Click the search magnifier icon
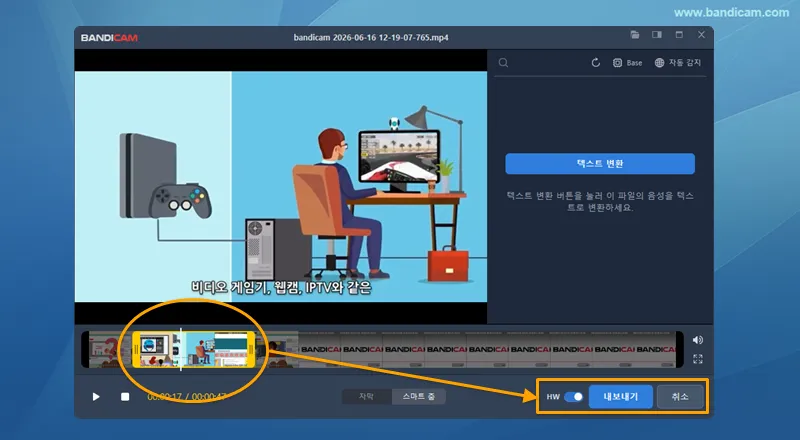800x440 pixels. click(503, 63)
